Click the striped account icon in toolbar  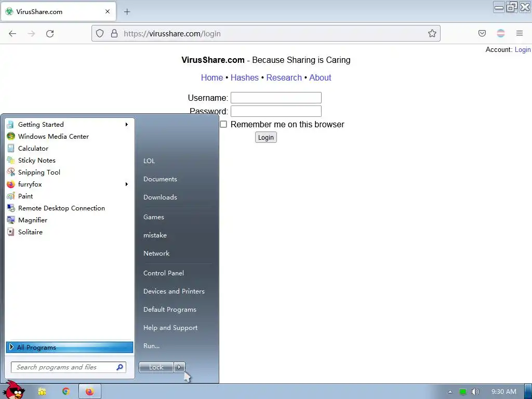click(500, 33)
